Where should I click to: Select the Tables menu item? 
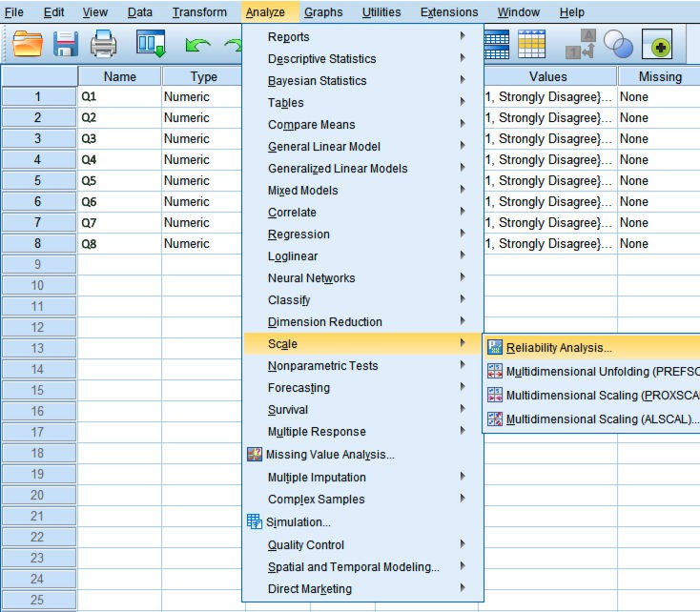[363, 102]
